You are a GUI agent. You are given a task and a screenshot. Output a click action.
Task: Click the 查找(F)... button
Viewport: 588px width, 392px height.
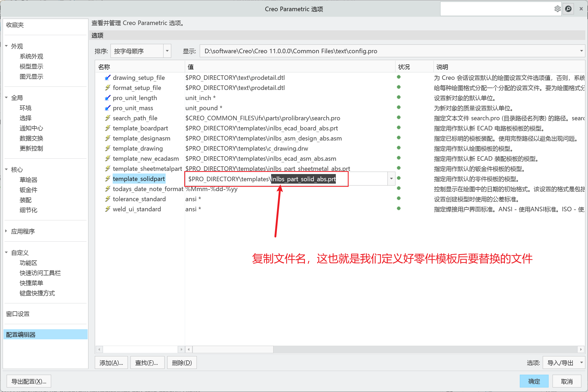tap(147, 363)
